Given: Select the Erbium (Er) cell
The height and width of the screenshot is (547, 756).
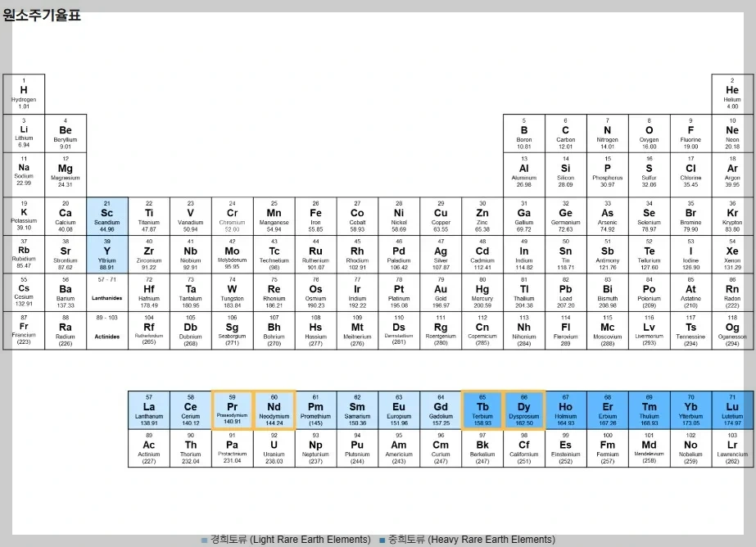Looking at the screenshot, I should 608,410.
